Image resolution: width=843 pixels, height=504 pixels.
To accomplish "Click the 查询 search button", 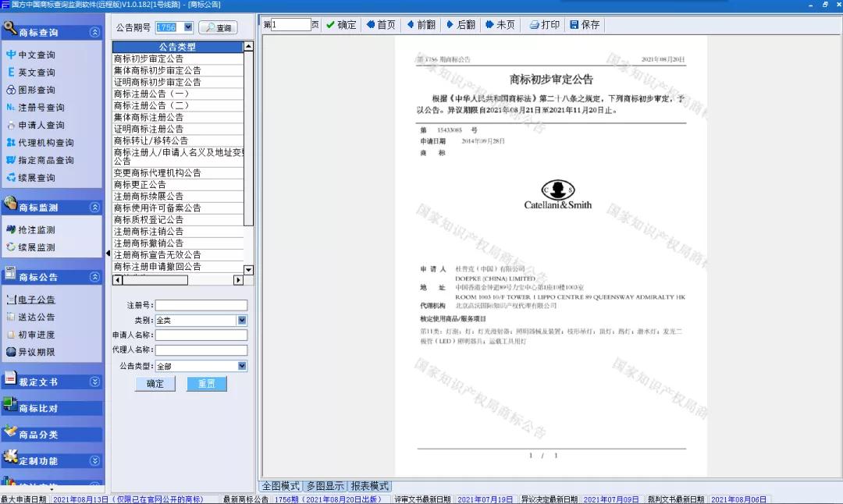I will [218, 28].
